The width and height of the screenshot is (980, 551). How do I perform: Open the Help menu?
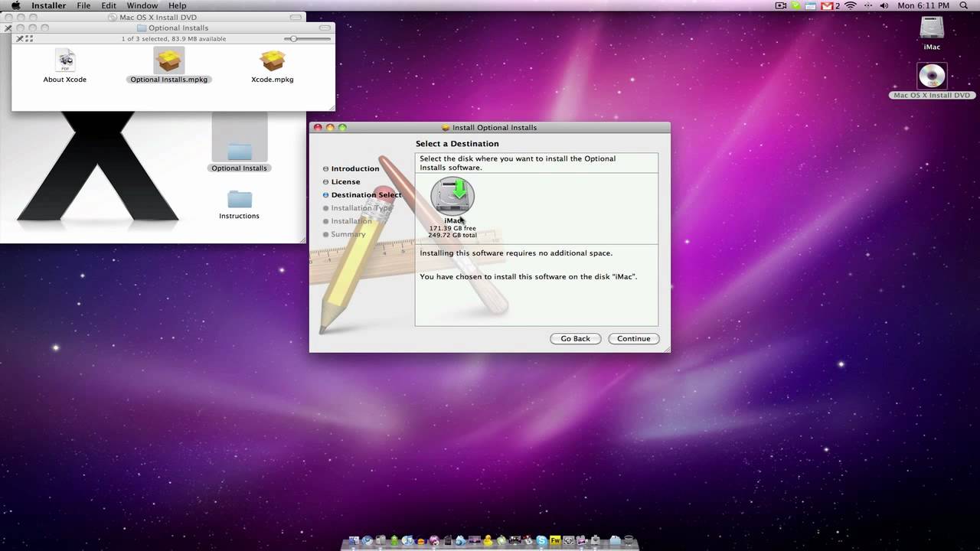click(x=177, y=5)
